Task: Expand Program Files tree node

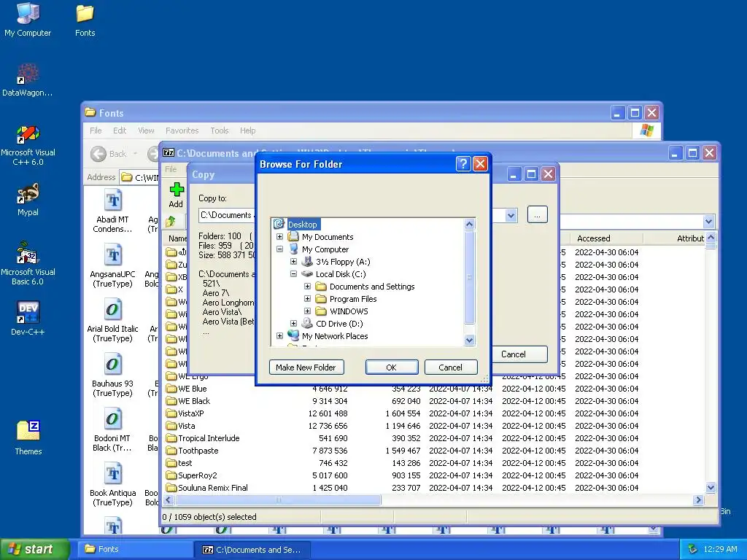Action: tap(307, 298)
